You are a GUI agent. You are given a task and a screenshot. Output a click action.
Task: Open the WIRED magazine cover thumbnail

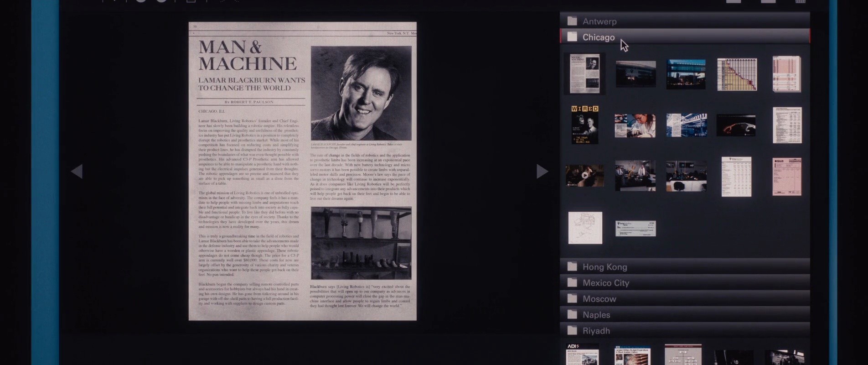tap(585, 125)
